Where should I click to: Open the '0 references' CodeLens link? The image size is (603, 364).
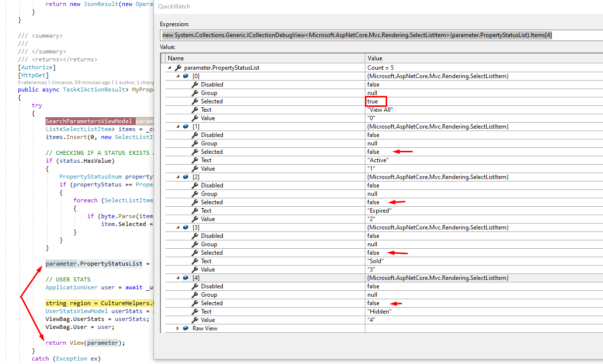point(33,82)
